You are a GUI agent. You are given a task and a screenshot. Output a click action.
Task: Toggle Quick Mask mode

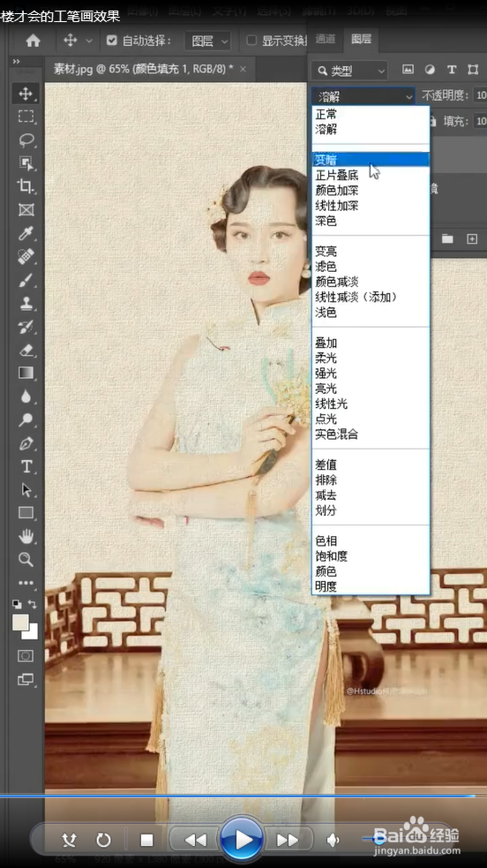tap(26, 656)
